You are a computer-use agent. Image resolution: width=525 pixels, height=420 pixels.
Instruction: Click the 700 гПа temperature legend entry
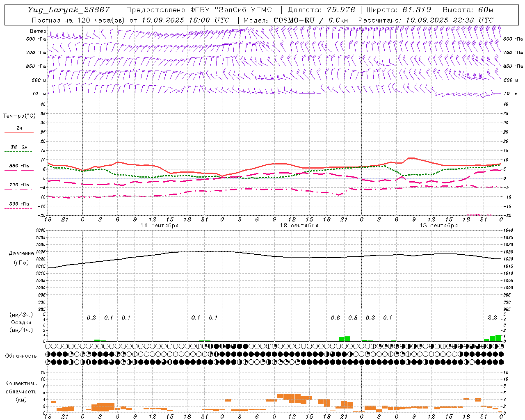click(x=19, y=185)
